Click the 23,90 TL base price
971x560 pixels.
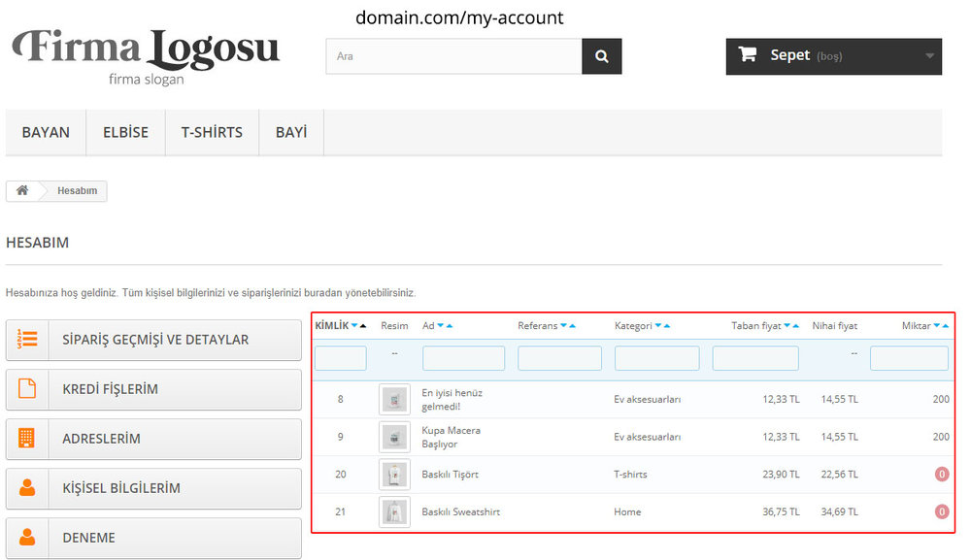[781, 475]
